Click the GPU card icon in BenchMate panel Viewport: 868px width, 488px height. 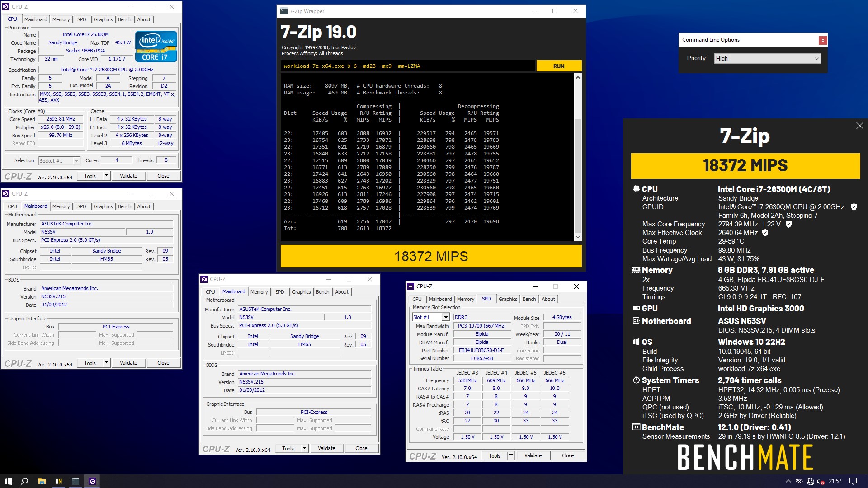point(636,308)
